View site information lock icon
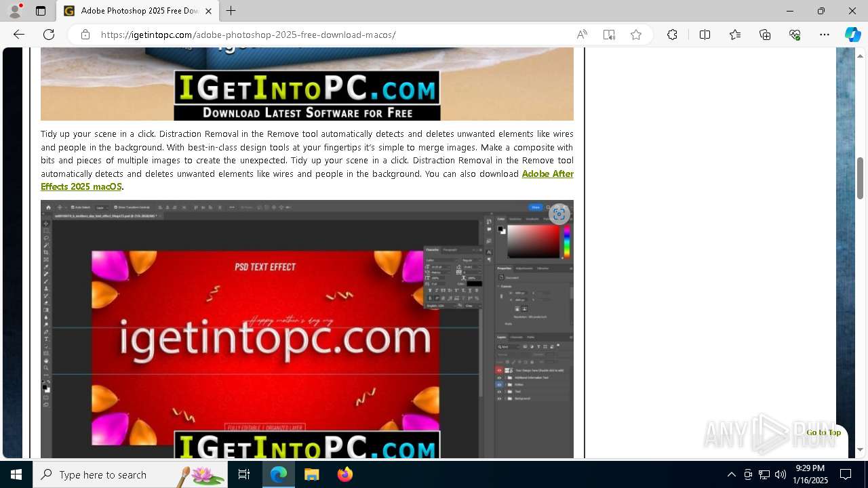Image resolution: width=868 pixels, height=488 pixels. click(85, 35)
